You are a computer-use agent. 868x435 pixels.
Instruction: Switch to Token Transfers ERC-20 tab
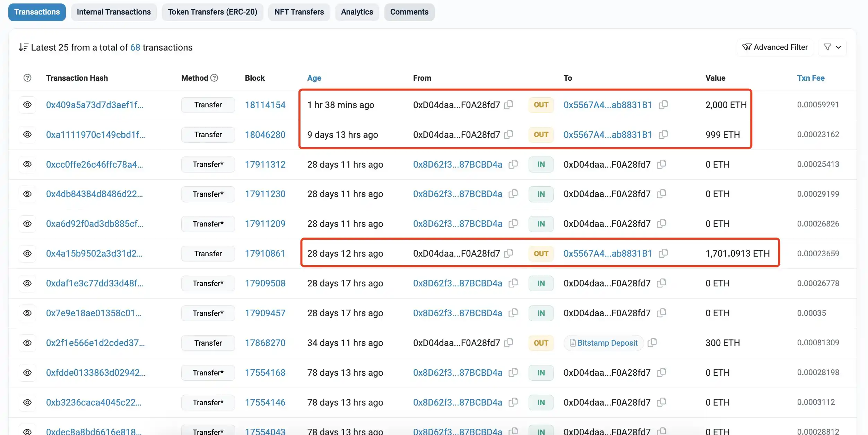pyautogui.click(x=212, y=12)
